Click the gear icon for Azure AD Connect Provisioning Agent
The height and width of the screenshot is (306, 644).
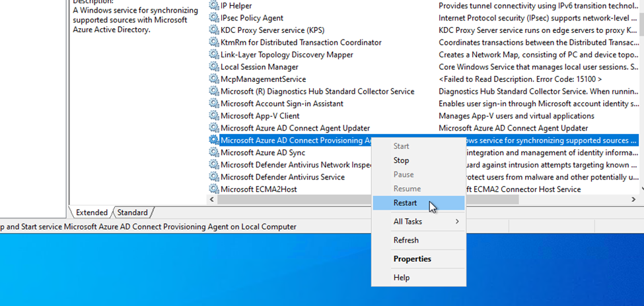click(x=213, y=140)
